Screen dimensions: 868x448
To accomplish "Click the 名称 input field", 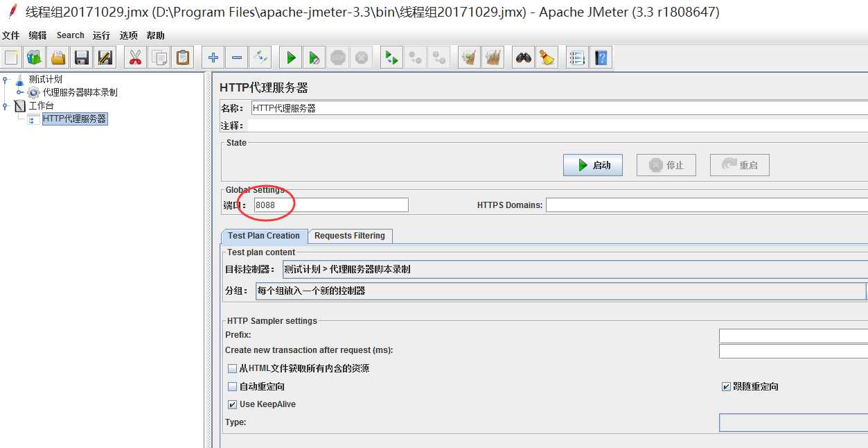I will pyautogui.click(x=559, y=108).
